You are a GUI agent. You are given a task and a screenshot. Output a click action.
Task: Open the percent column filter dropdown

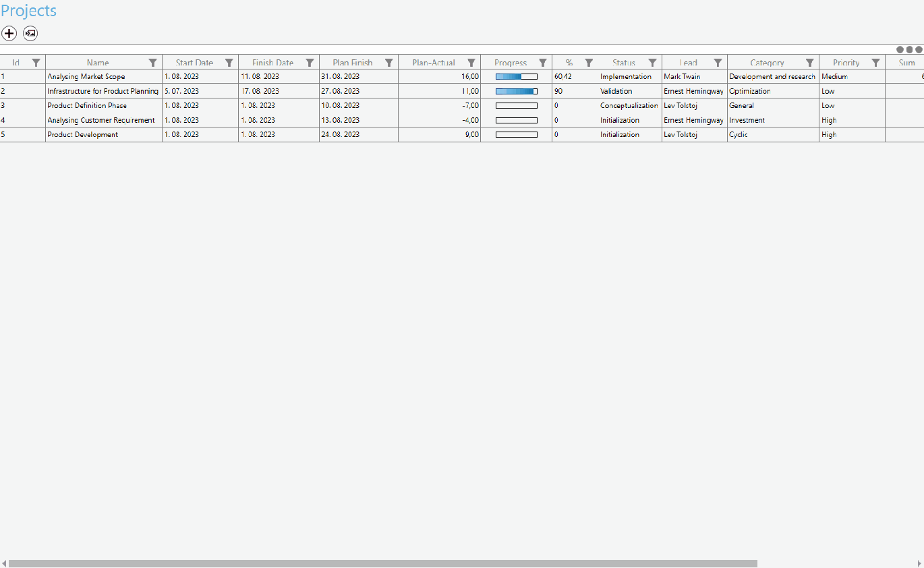(589, 62)
